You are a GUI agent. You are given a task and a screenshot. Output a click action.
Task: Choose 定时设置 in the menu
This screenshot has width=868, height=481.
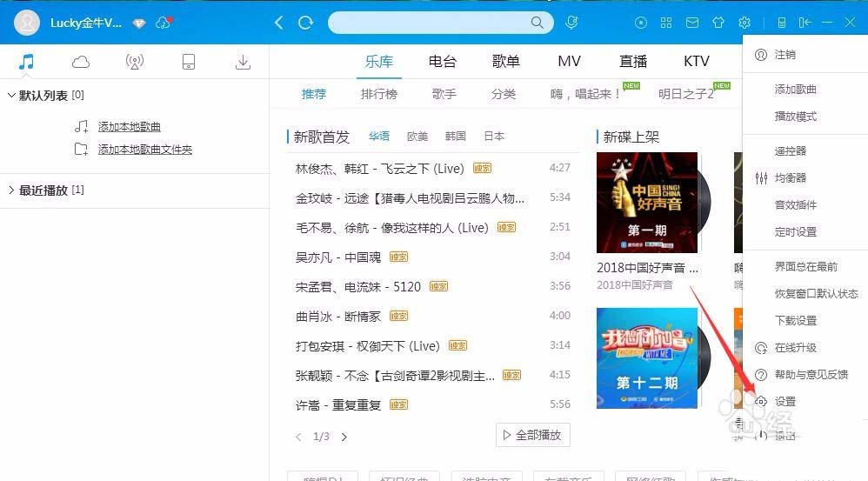[x=796, y=232]
